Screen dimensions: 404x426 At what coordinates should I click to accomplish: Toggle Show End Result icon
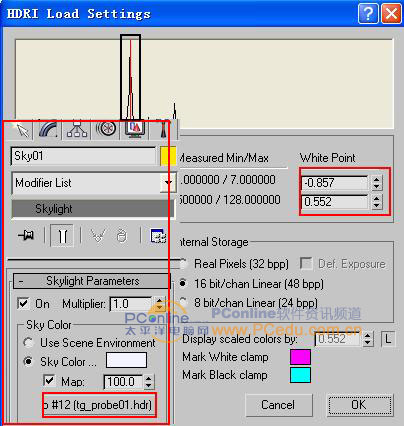click(62, 236)
